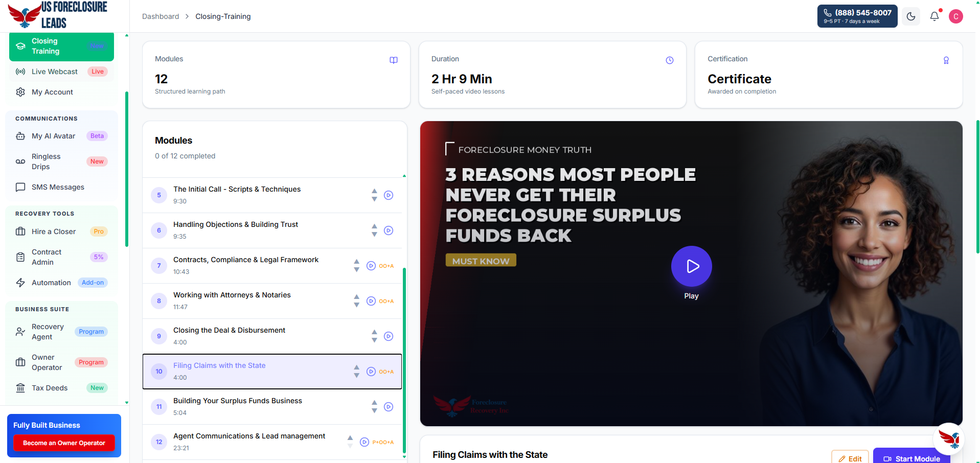The image size is (980, 463).
Task: Play module 5 The Initial Call
Action: pyautogui.click(x=389, y=195)
